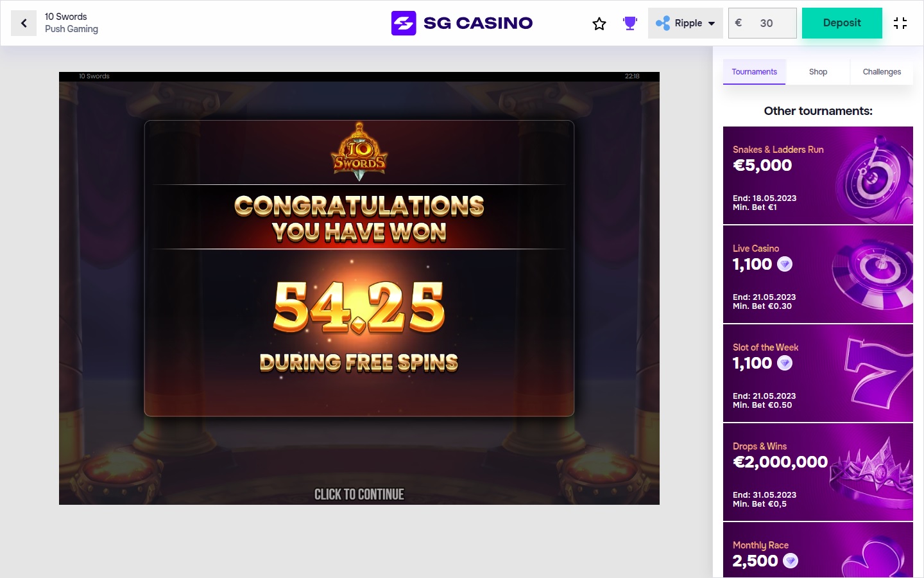The width and height of the screenshot is (924, 578).
Task: Switch to the Tournaments tab
Action: click(754, 72)
